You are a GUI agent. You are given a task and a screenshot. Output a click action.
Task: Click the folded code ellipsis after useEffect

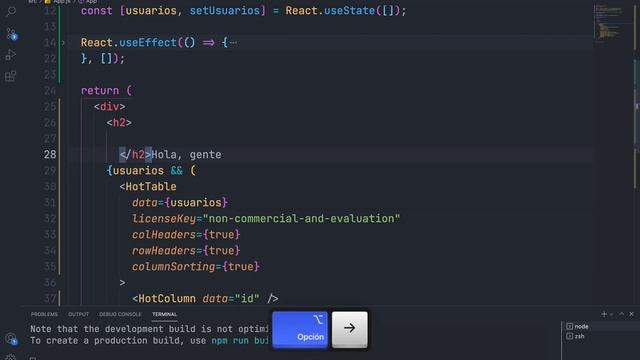(x=233, y=42)
